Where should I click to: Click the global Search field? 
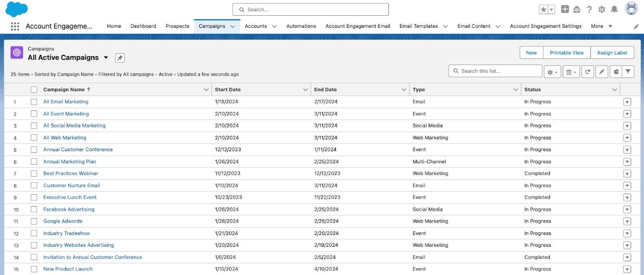311,10
